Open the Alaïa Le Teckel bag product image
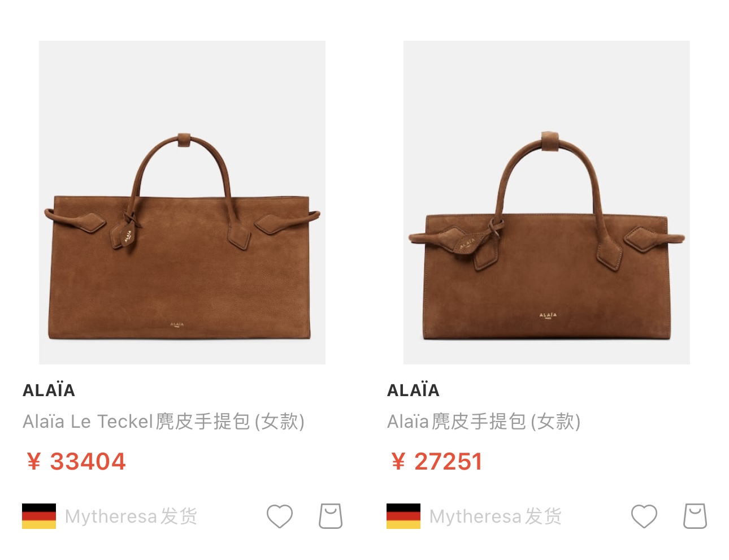 click(182, 202)
